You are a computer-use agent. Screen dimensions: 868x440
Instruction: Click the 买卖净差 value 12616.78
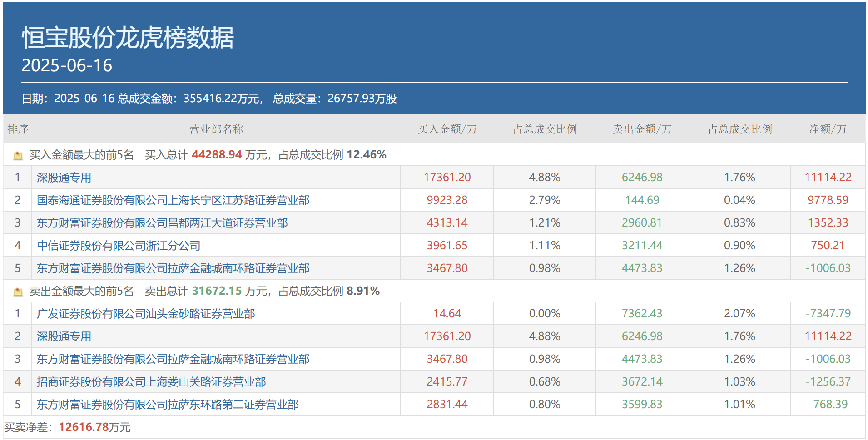click(84, 427)
